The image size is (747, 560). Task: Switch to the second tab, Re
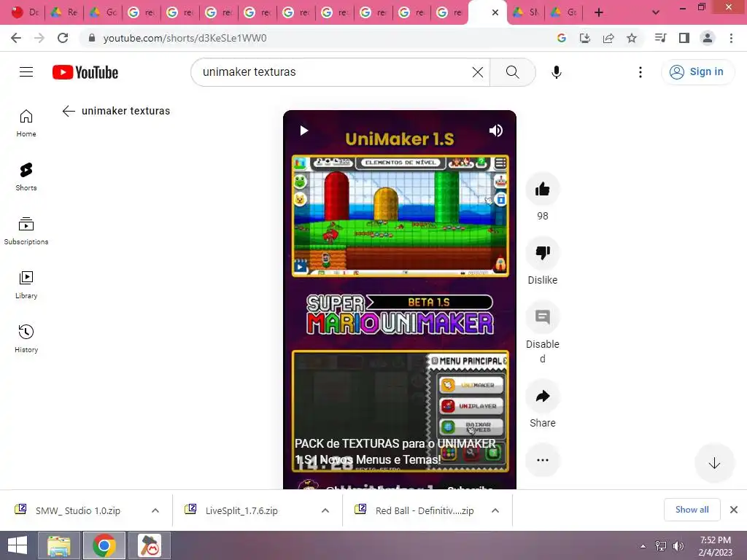tap(64, 12)
